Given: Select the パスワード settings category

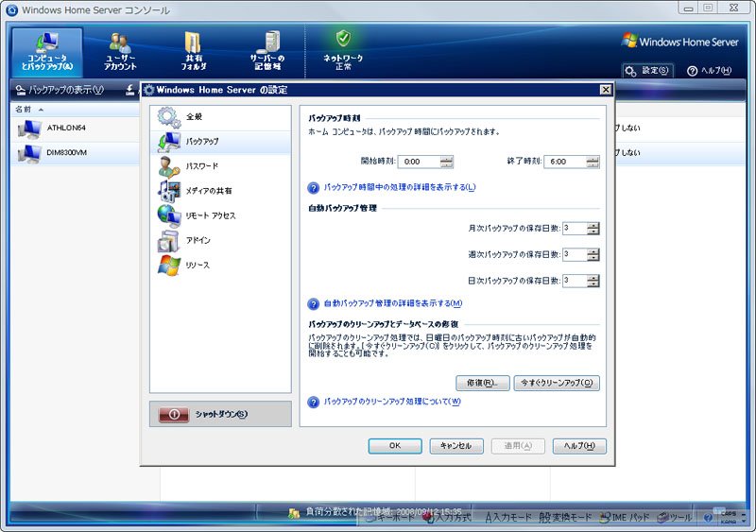Looking at the screenshot, I should 220,166.
